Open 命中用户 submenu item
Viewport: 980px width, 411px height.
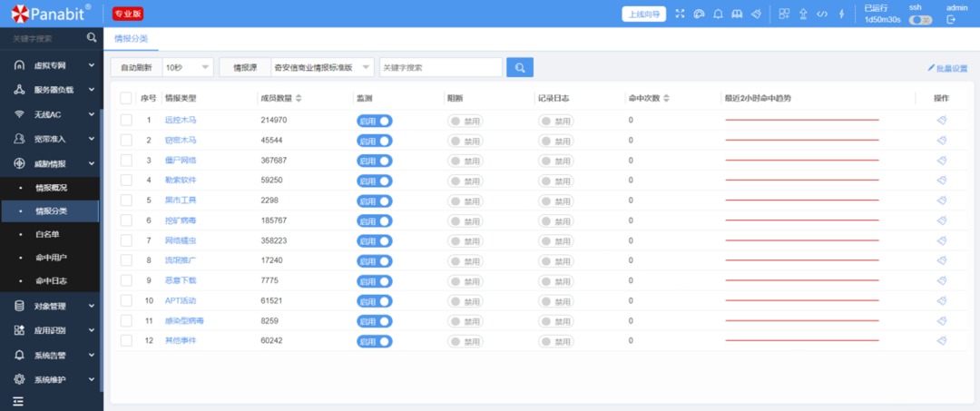[x=50, y=258]
